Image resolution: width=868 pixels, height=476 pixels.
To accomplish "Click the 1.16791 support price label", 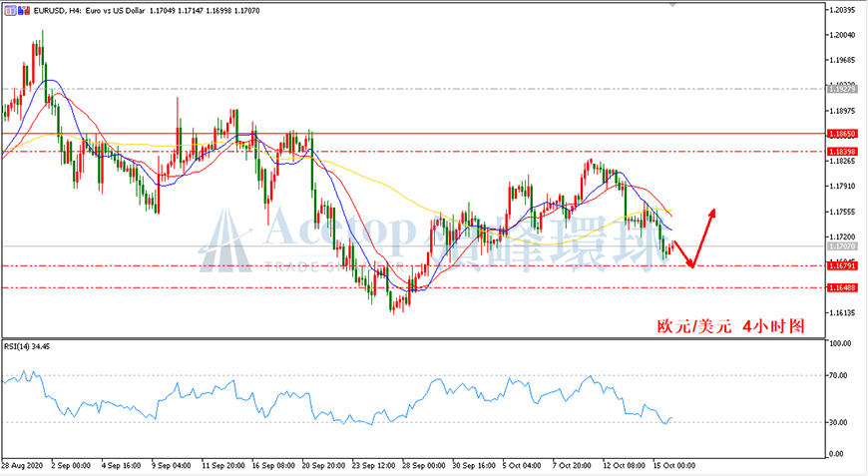I will point(842,266).
